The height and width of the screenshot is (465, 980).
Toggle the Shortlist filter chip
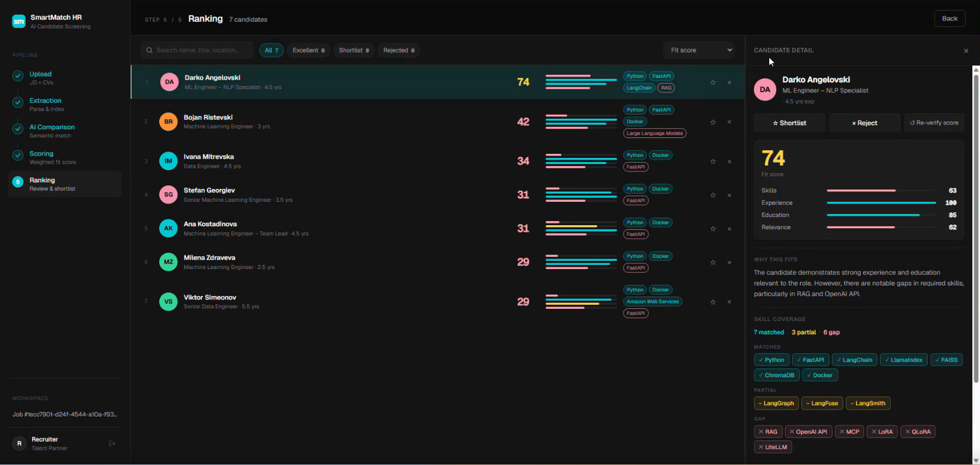354,50
